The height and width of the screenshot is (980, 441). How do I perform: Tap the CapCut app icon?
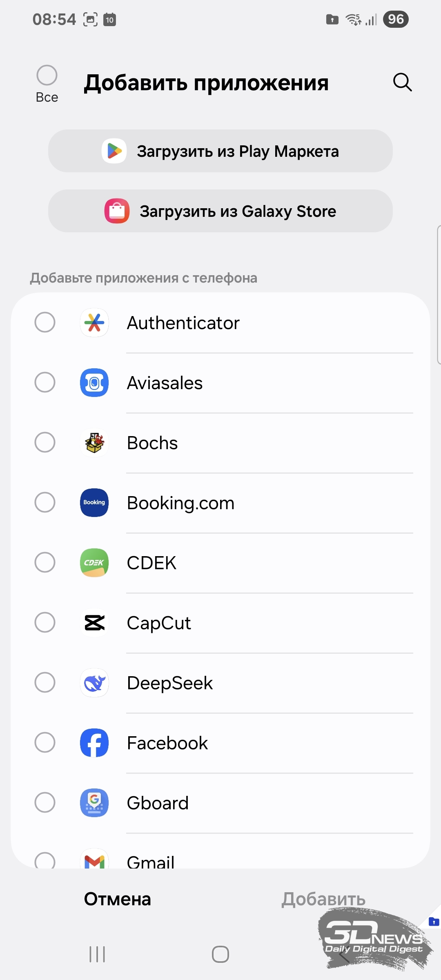(x=94, y=623)
